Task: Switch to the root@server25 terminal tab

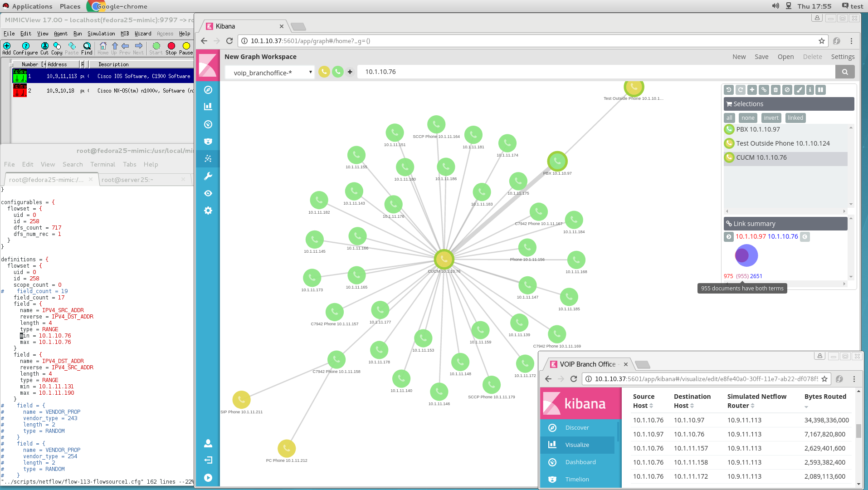Action: pyautogui.click(x=127, y=180)
